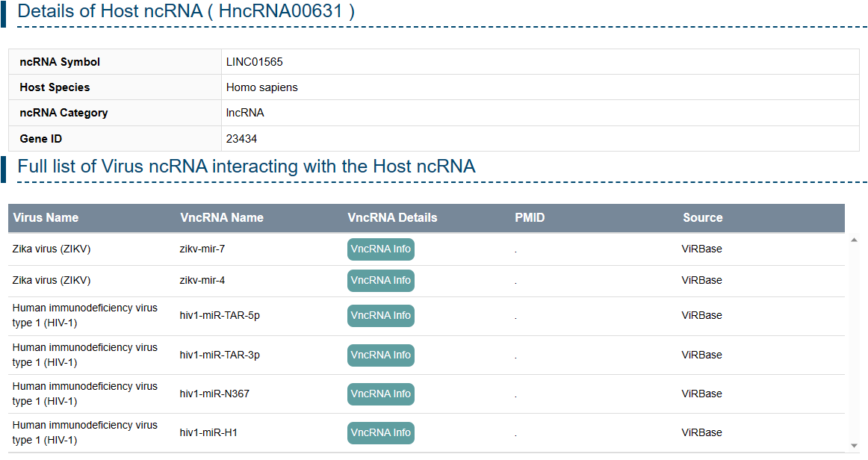The width and height of the screenshot is (868, 460).
Task: Click the Homo sapiens species value
Action: (261, 87)
